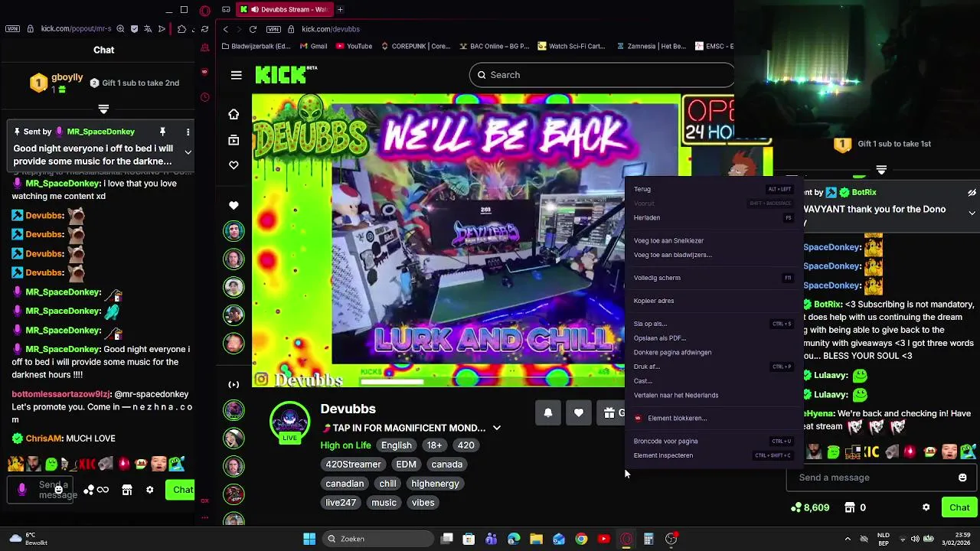Expand the pinned MR_SpaceDonkey message

(x=188, y=152)
